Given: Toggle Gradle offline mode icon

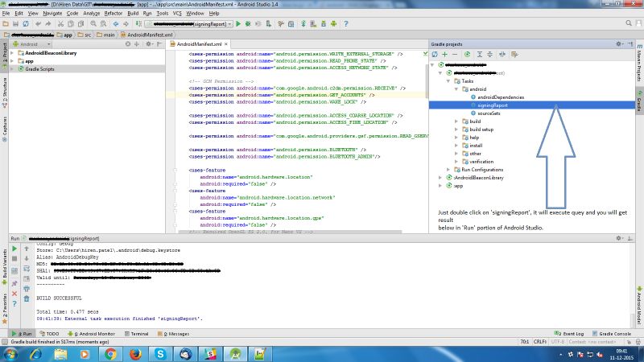Looking at the screenshot, I should click(x=502, y=55).
